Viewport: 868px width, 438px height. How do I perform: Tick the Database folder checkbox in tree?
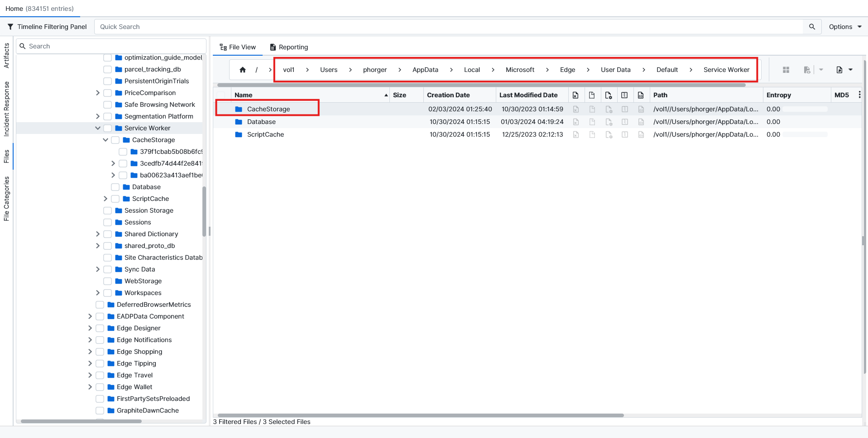115,187
